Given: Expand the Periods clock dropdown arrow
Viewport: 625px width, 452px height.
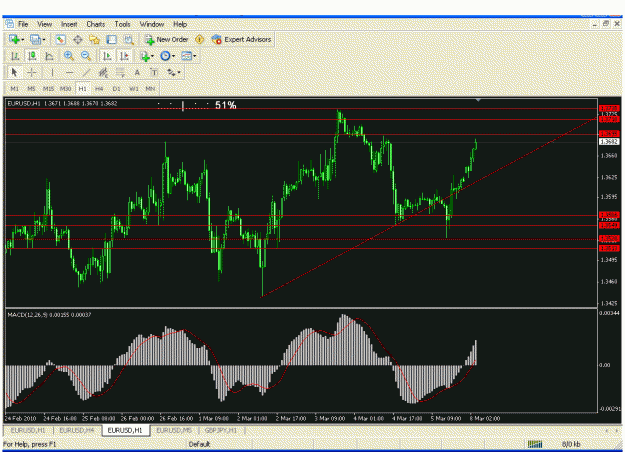Looking at the screenshot, I should [173, 56].
